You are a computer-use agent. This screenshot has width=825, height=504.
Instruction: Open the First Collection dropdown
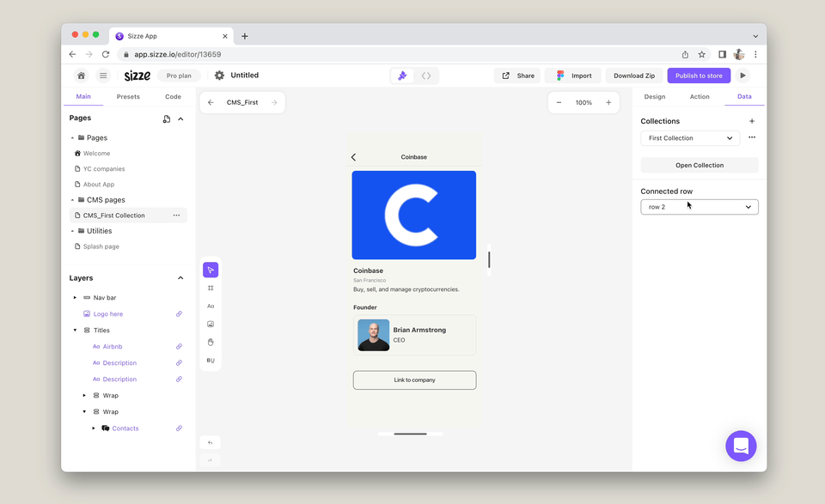coord(690,138)
